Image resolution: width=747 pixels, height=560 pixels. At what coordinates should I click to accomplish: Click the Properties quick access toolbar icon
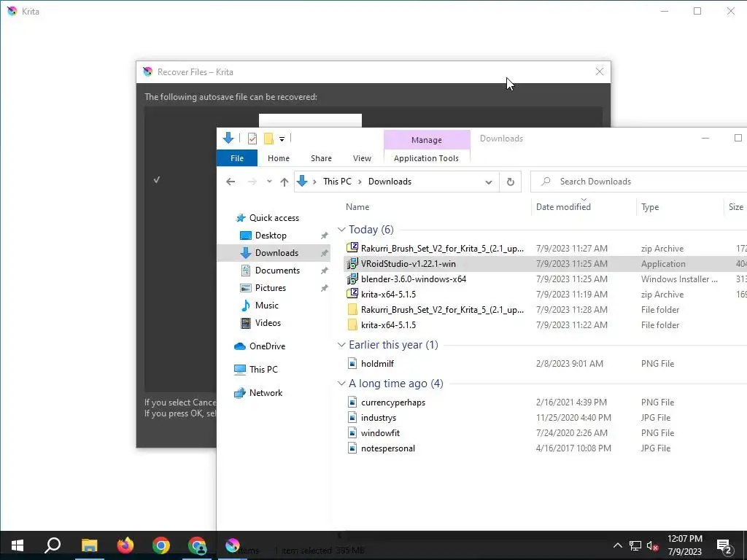(252, 139)
